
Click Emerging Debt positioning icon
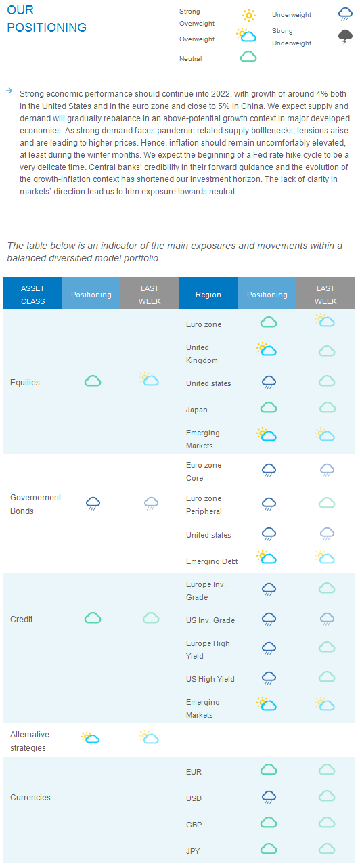point(267,557)
